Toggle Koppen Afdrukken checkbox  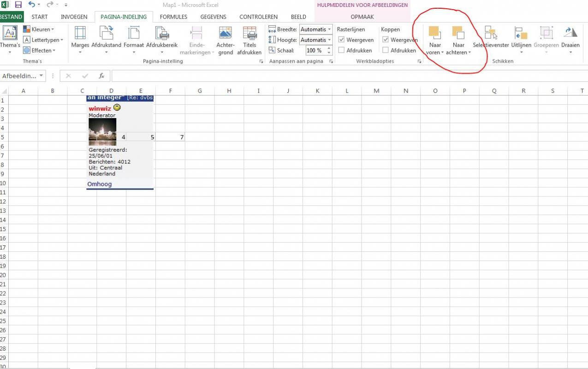click(386, 50)
